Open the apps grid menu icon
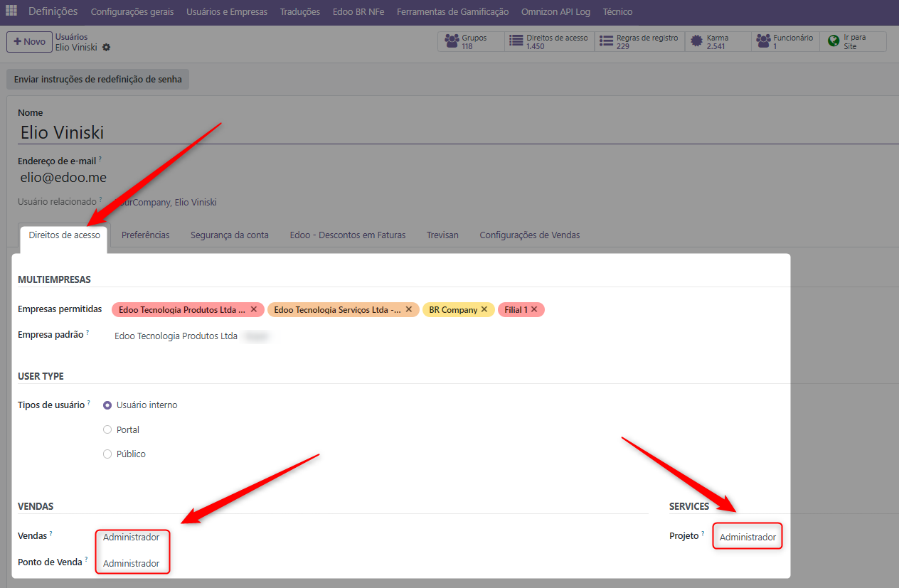This screenshot has width=899, height=588. click(x=11, y=11)
